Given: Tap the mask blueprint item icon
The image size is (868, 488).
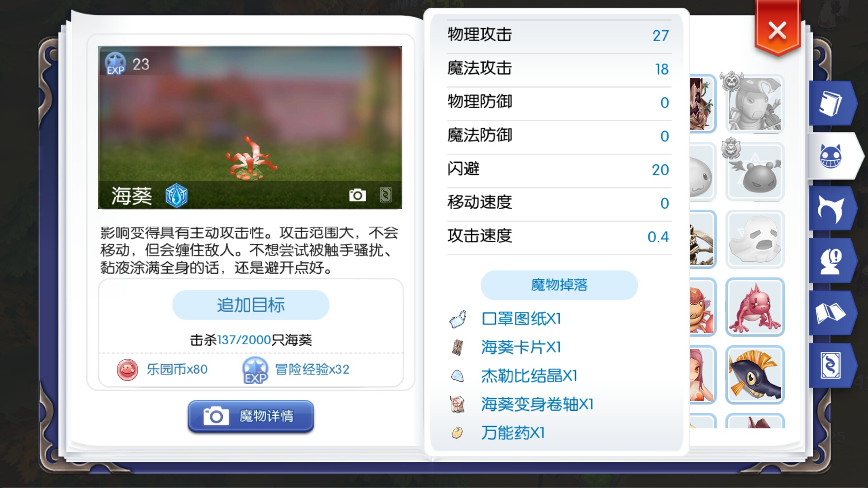Looking at the screenshot, I should (x=458, y=319).
